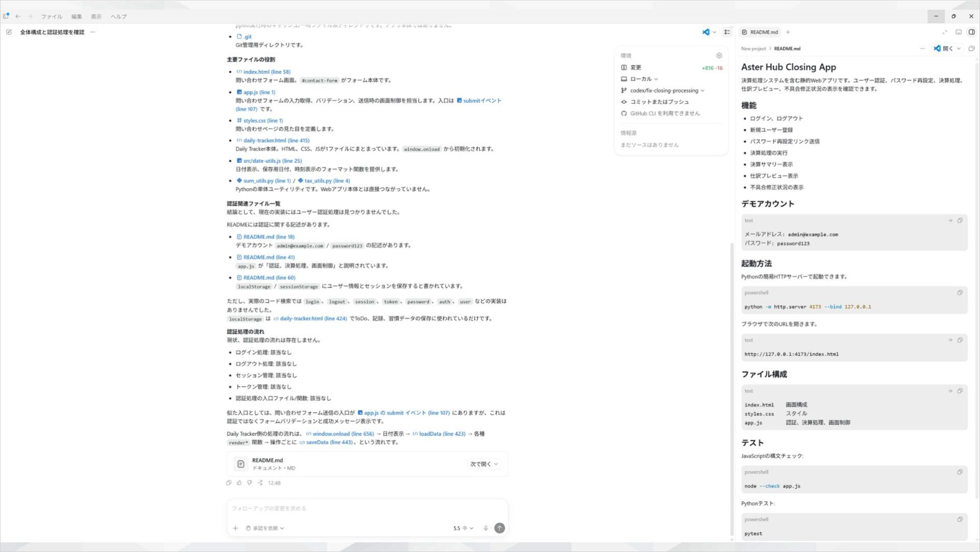Viewport: 980px width, 552px height.
Task: Expand the 開く dropdown arrow
Action: pos(959,49)
